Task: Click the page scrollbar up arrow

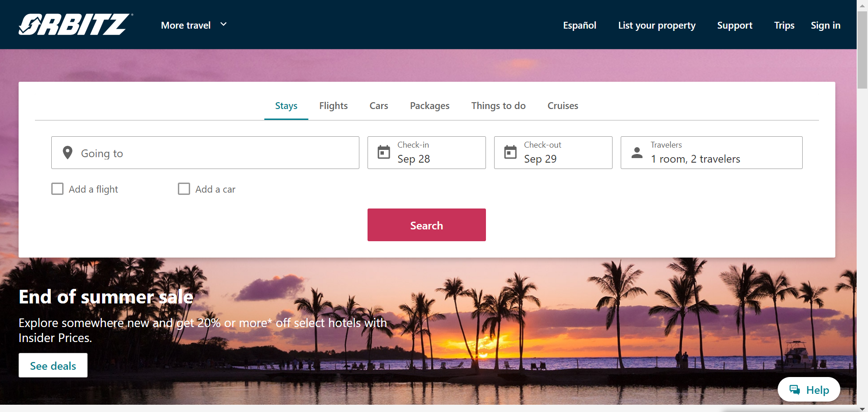Action: pos(862,5)
